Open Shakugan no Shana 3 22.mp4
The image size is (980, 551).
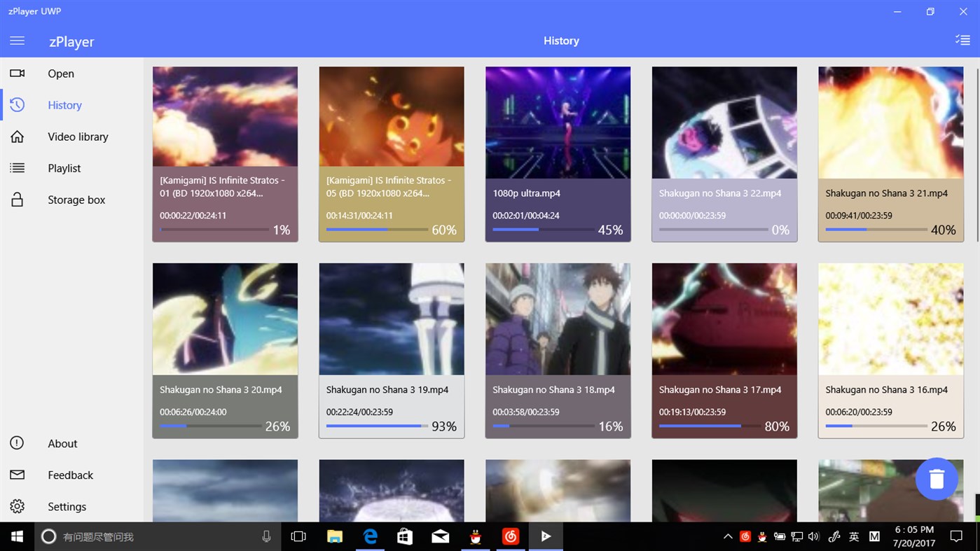[x=724, y=122]
